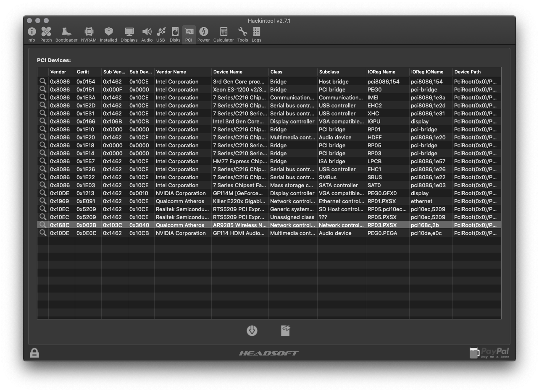
Task: Select the pci8086,1e20 IOName cell
Action: pos(428,137)
